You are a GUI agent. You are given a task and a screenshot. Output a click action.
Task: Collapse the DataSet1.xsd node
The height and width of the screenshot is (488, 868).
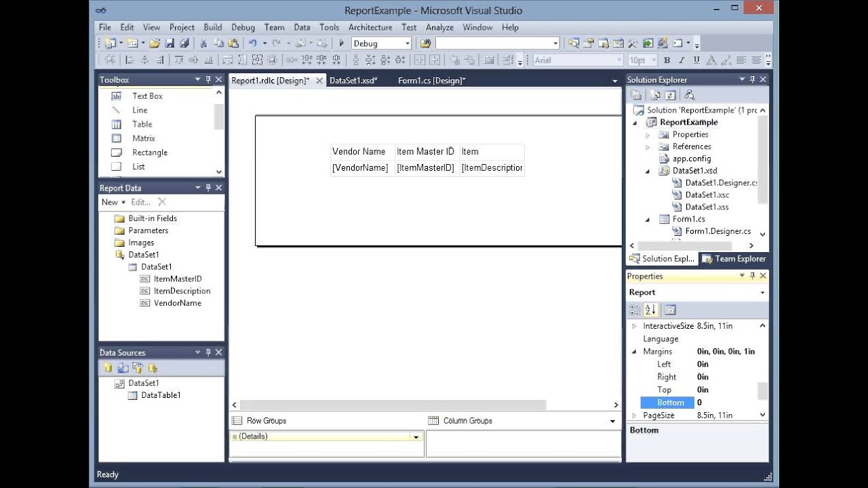click(x=648, y=171)
